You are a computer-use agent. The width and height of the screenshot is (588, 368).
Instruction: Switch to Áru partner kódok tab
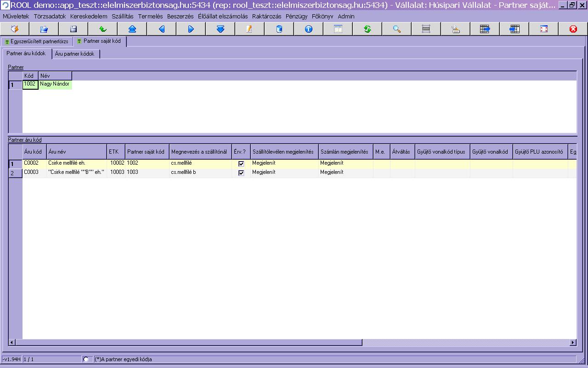(75, 54)
